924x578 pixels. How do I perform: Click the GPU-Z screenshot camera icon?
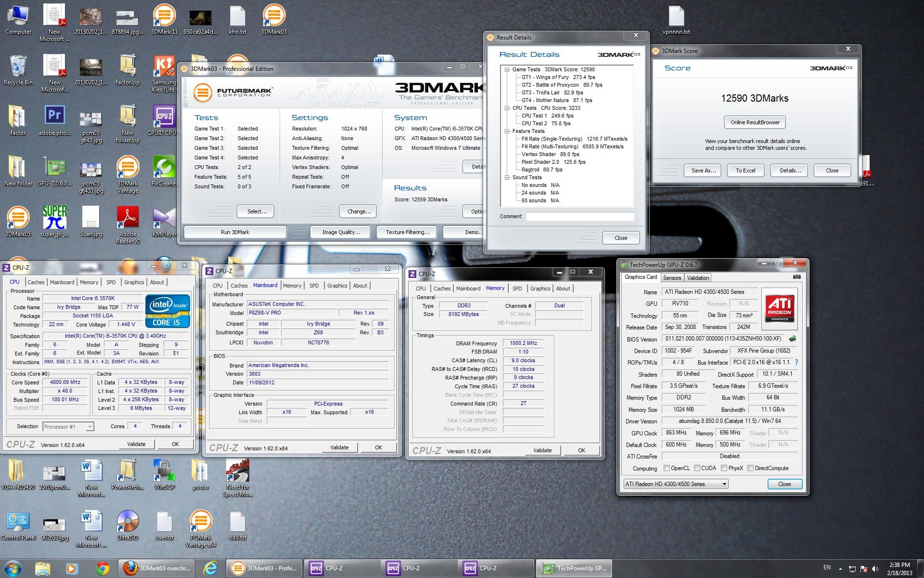point(797,277)
